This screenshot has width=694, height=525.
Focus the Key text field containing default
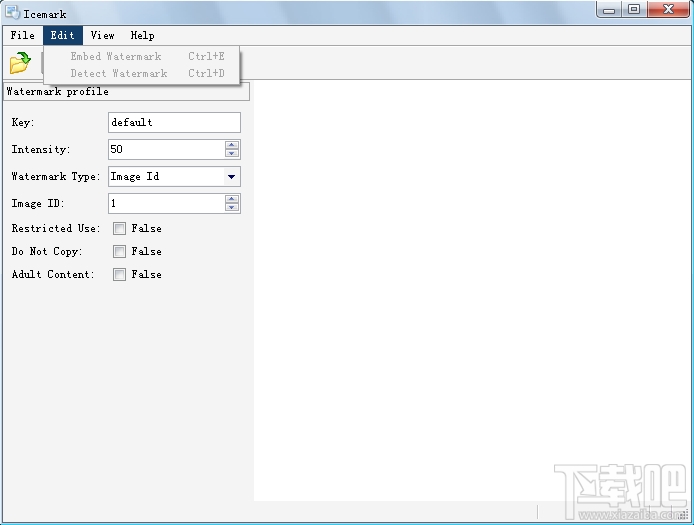tap(174, 122)
